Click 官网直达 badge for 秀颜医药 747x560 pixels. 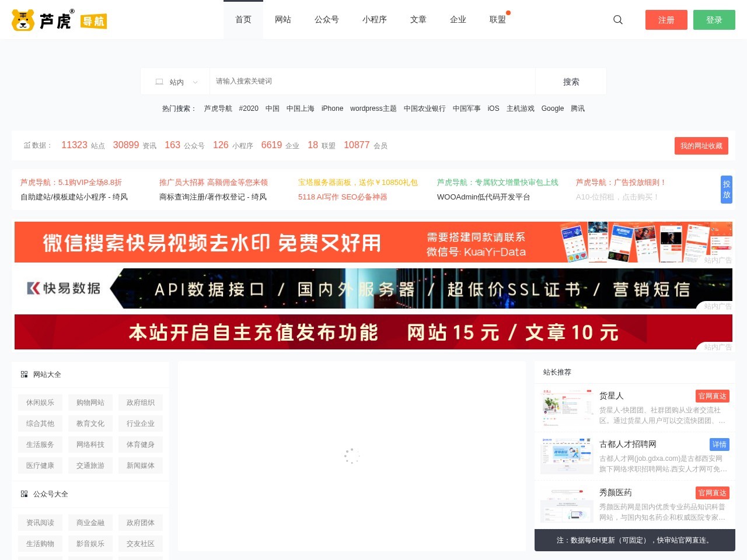[713, 493]
